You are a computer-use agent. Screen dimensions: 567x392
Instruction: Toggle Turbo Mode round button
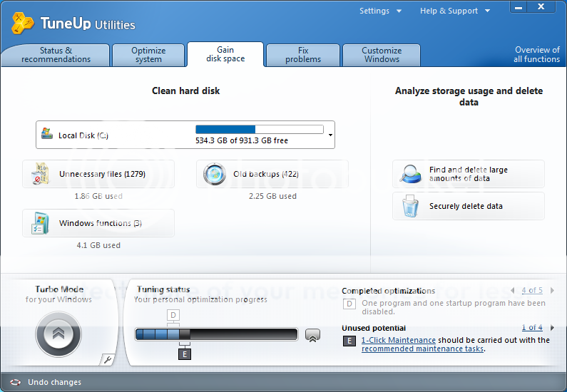click(58, 333)
